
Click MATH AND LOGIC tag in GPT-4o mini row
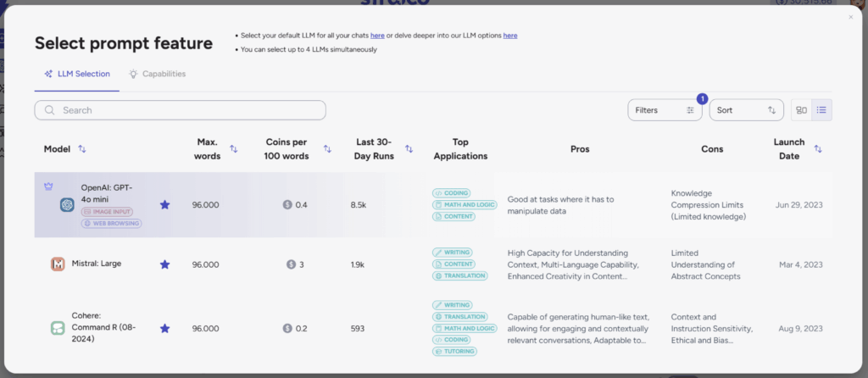coord(465,205)
